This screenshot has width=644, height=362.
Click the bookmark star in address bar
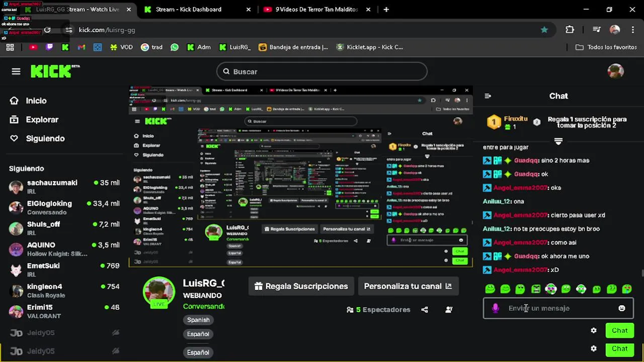coord(544,30)
